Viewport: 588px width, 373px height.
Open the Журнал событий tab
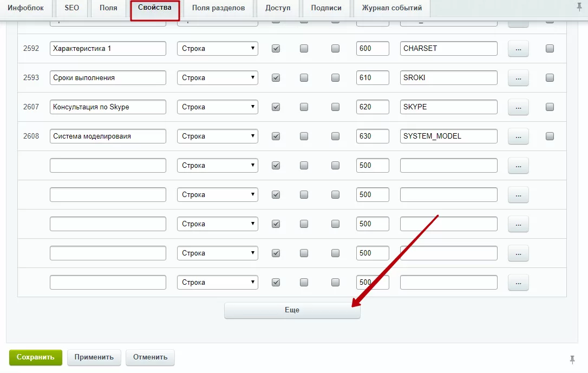(392, 8)
